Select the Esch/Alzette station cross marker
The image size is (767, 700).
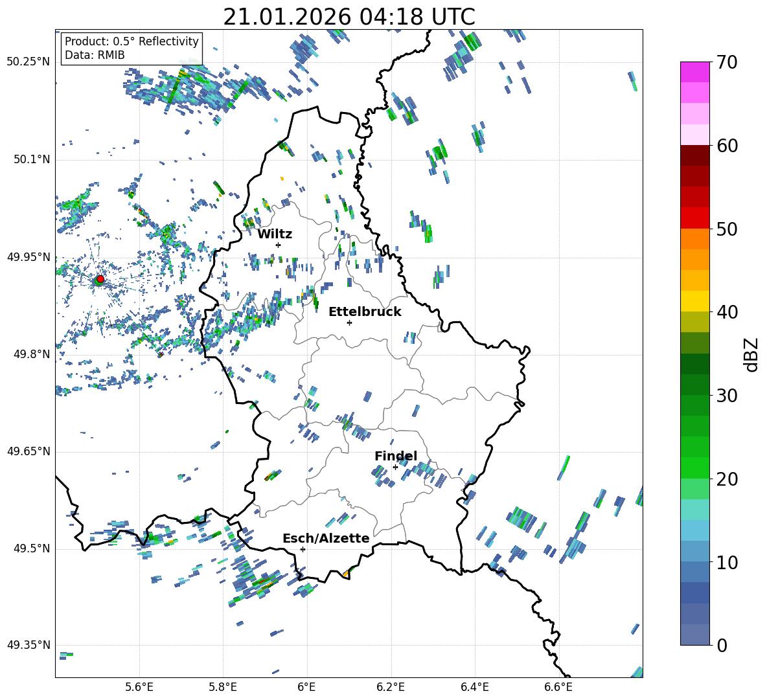[303, 549]
